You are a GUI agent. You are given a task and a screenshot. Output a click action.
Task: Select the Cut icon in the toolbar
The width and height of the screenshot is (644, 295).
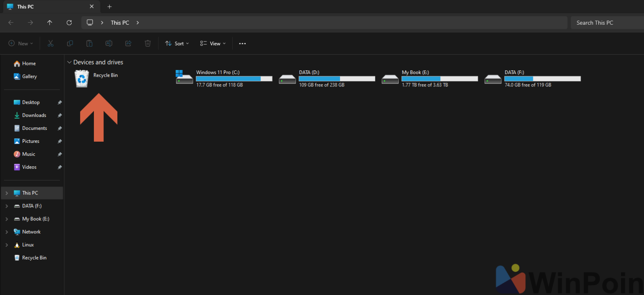pyautogui.click(x=50, y=43)
